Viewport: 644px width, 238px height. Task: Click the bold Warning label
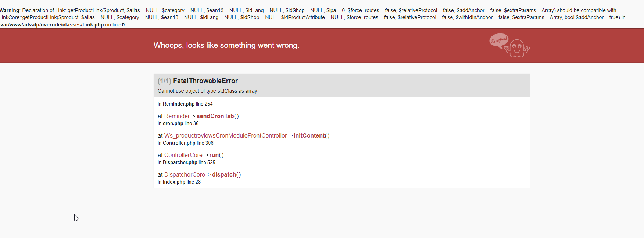(9, 11)
